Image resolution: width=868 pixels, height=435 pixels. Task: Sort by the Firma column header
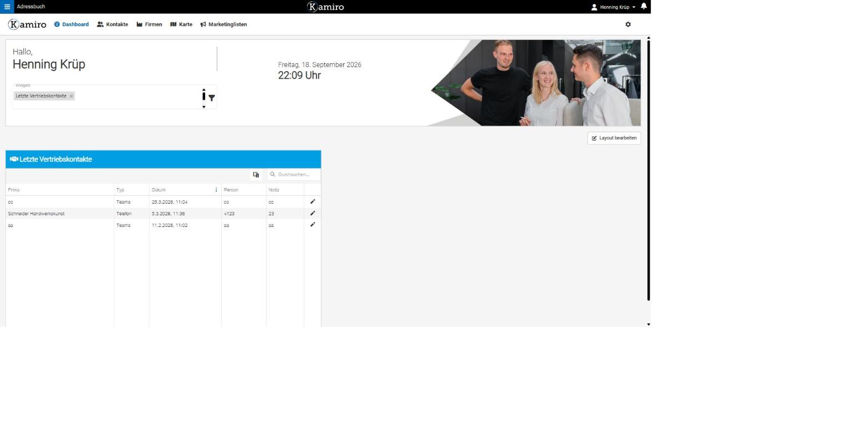pos(60,190)
